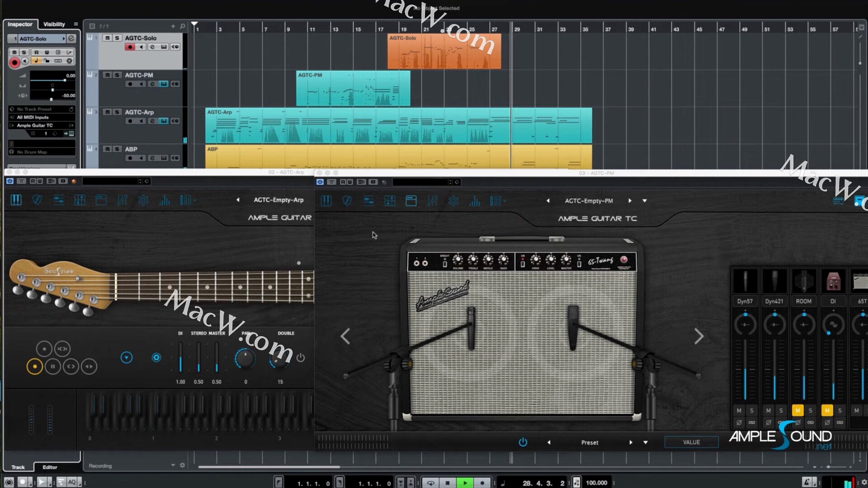Click the Add Track plus icon
This screenshot has width=868, height=488.
click(x=173, y=26)
